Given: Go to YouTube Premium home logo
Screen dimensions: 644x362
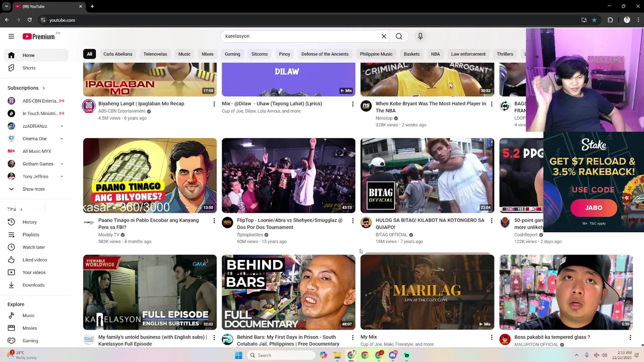Looking at the screenshot, I should pos(38,36).
